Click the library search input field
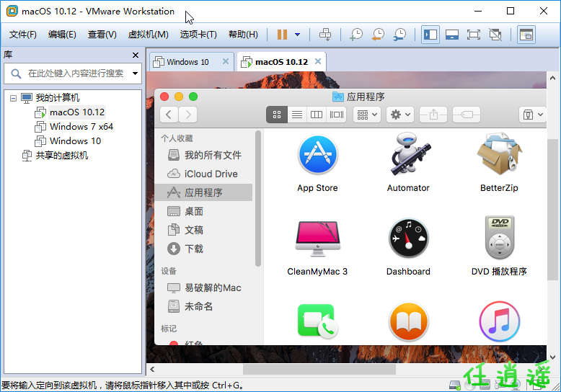Screen dimensions: 561x392 pos(73,73)
